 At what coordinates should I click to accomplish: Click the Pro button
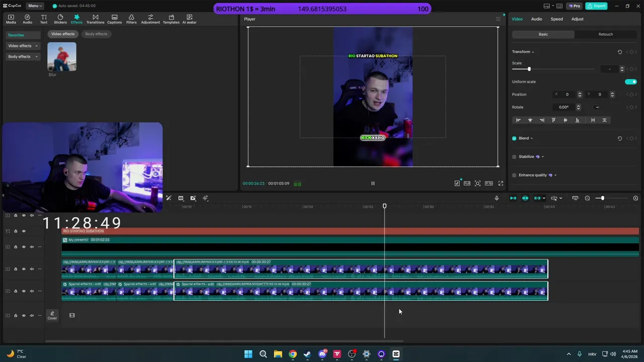(x=574, y=6)
